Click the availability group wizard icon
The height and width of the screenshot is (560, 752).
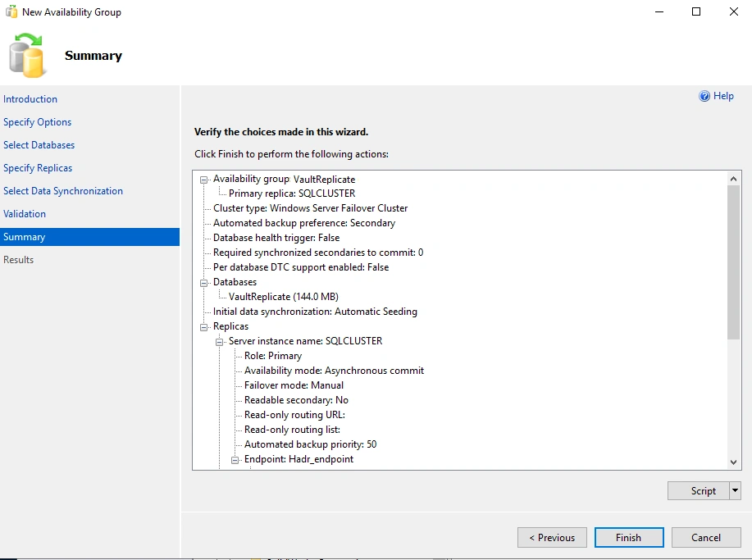(x=25, y=55)
